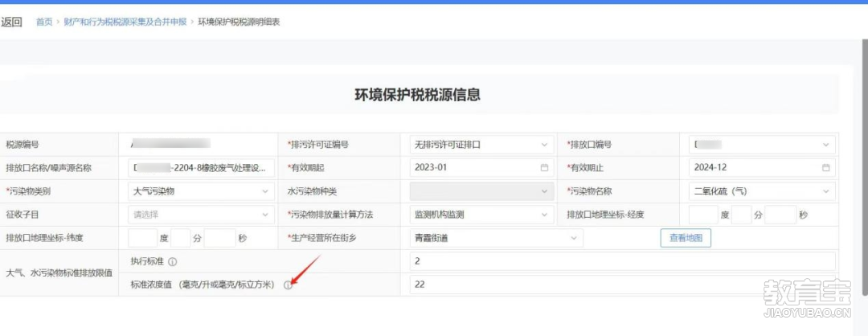Open the 生产经营所在街乡 dropdown
The image size is (868, 336).
(497, 238)
